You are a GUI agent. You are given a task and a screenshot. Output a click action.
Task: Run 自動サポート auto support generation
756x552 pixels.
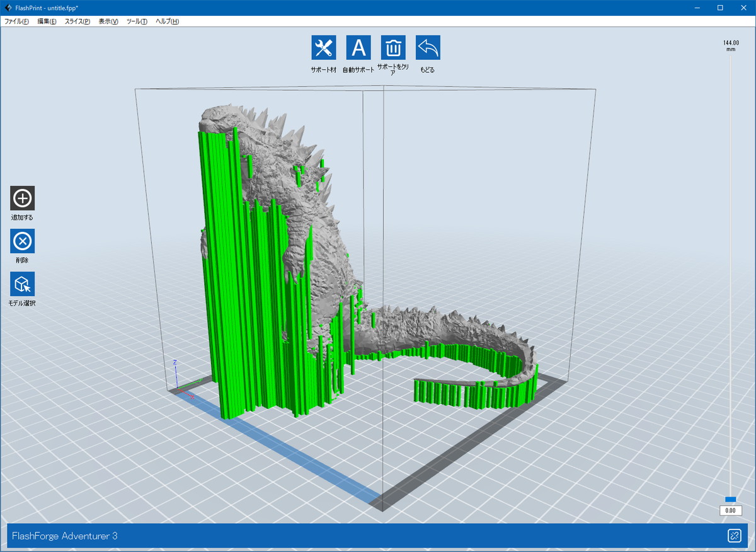tap(358, 48)
